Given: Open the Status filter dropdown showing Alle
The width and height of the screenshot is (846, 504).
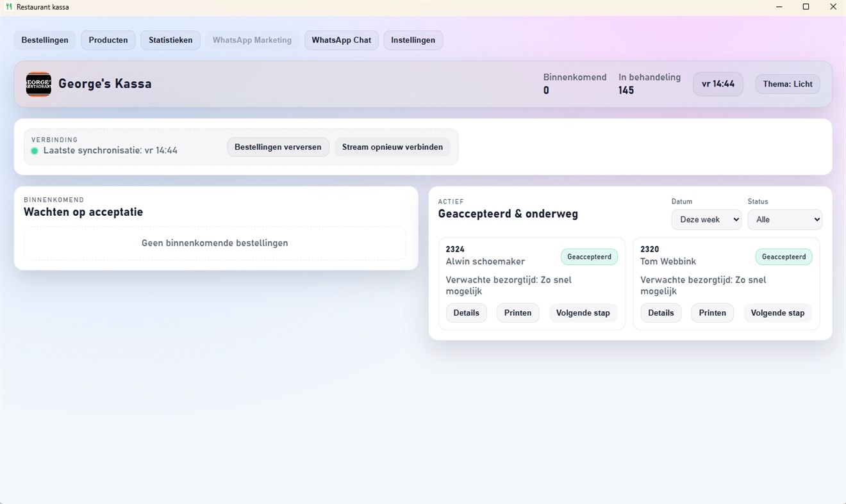Looking at the screenshot, I should [785, 219].
